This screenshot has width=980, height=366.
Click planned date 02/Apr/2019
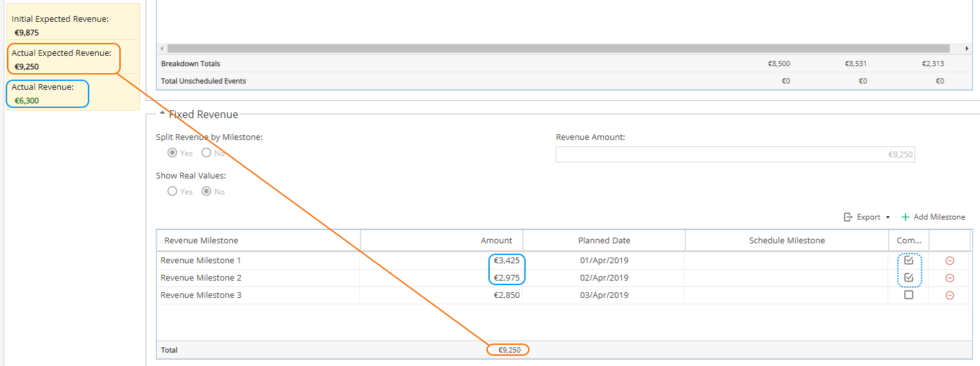coord(604,278)
